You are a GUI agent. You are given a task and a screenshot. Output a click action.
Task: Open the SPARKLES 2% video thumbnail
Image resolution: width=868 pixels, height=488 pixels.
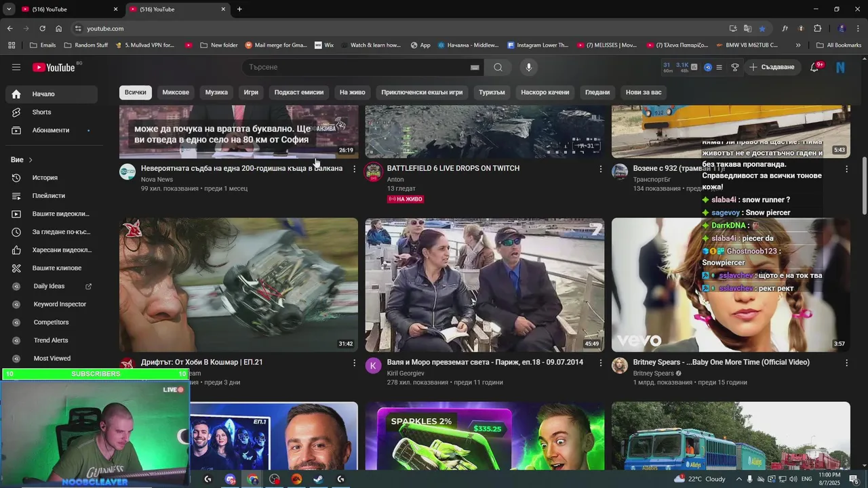[485, 436]
